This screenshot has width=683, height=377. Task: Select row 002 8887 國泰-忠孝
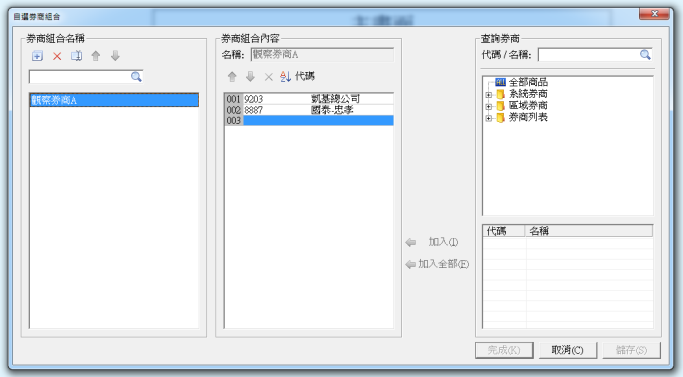click(x=309, y=110)
